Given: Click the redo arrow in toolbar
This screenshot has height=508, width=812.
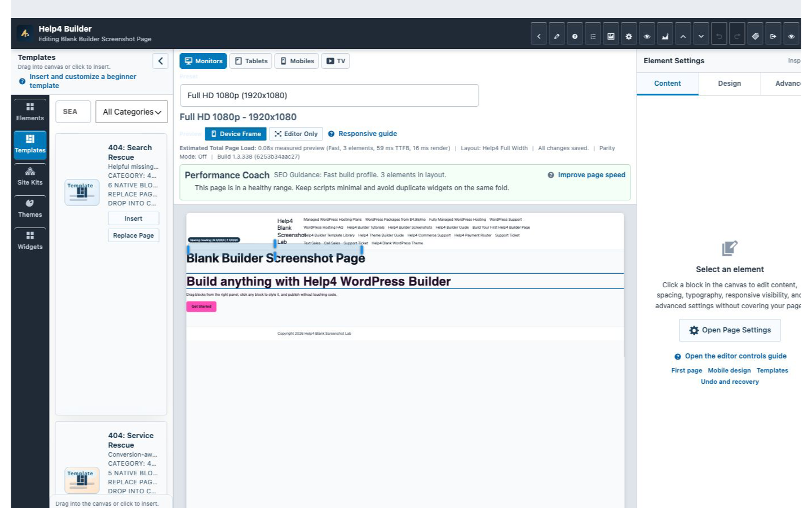Looking at the screenshot, I should tap(737, 36).
